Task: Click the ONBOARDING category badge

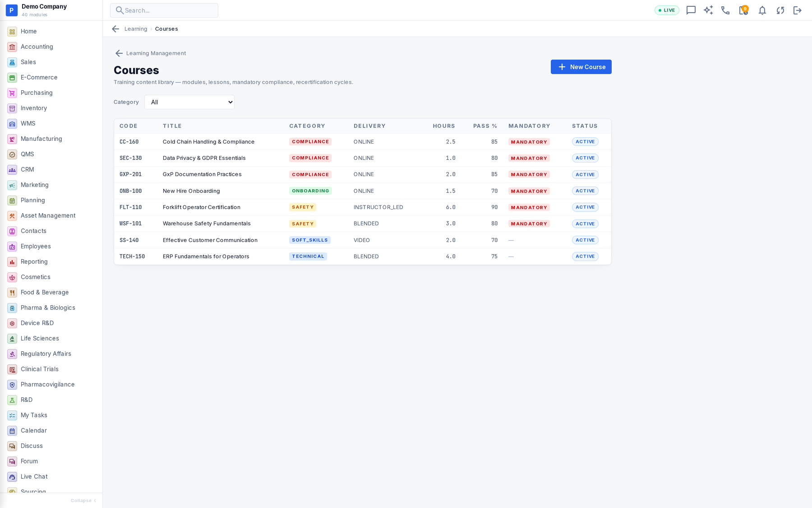Action: coord(310,191)
